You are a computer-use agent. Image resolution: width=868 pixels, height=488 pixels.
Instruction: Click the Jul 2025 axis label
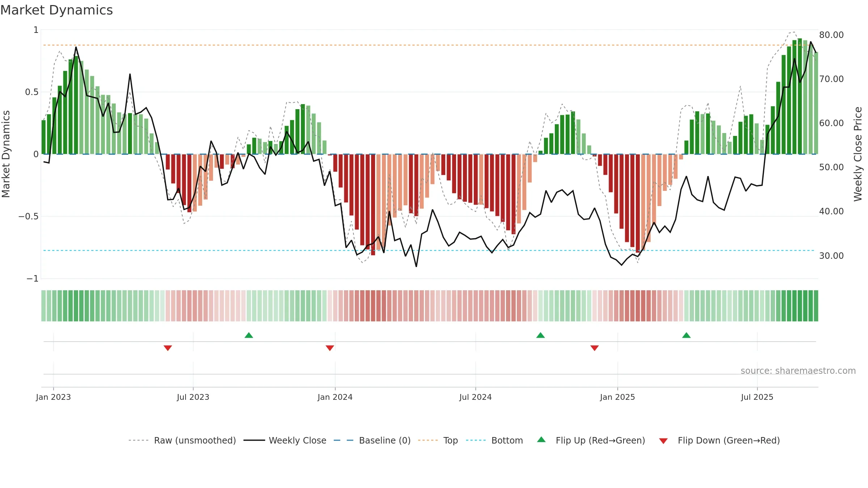757,397
